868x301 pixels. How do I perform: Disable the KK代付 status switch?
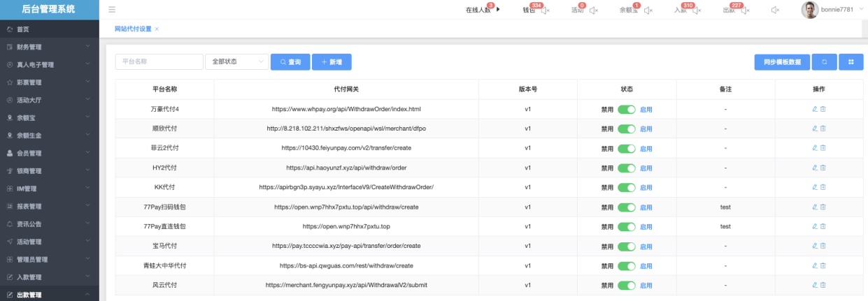(626, 188)
